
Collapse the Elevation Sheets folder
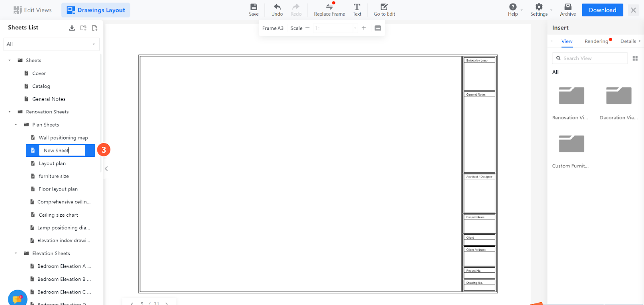coord(16,253)
